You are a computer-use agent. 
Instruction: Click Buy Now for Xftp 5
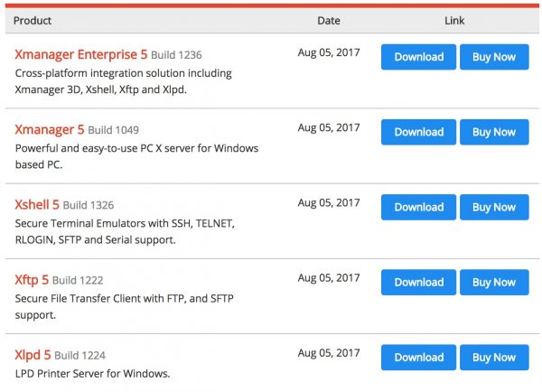pyautogui.click(x=494, y=282)
